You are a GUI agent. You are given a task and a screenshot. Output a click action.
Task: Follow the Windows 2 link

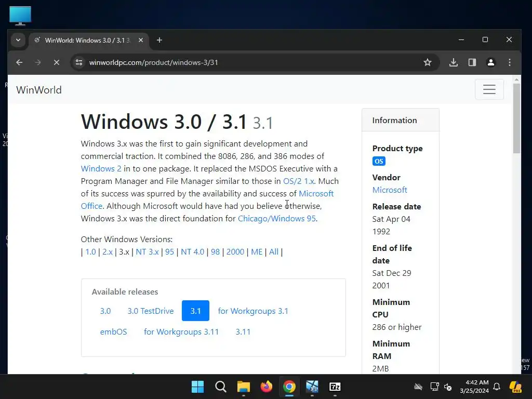[x=101, y=169]
